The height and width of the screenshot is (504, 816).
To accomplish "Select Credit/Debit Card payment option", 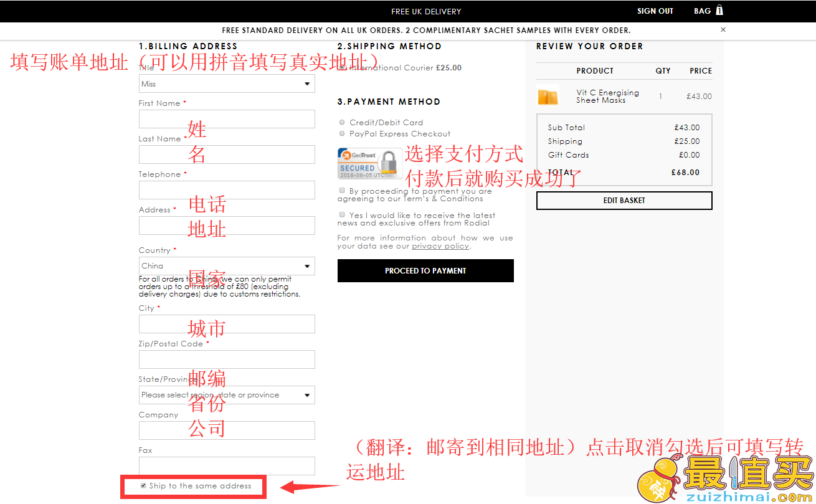I will click(342, 122).
